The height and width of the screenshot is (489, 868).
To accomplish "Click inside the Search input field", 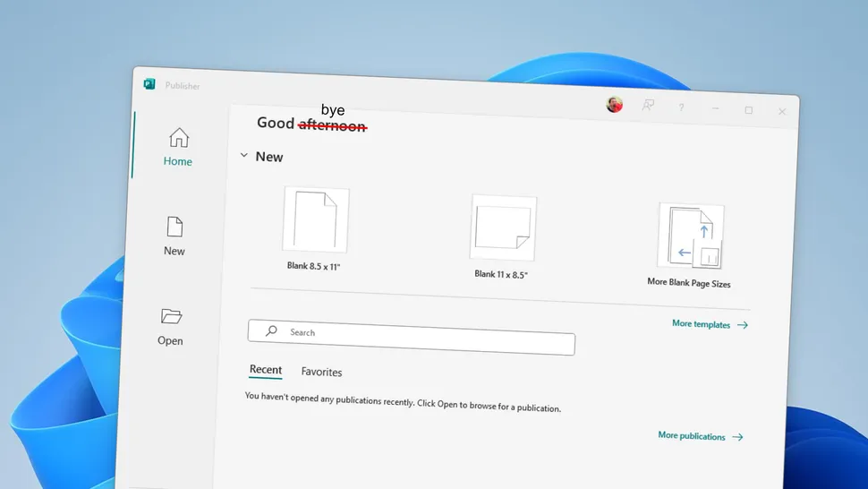I will [x=412, y=337].
